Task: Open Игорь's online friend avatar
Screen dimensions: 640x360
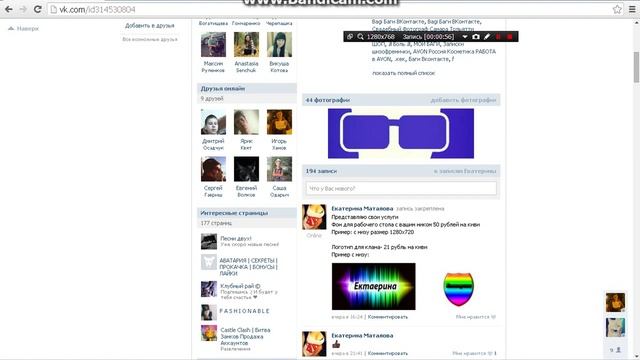Action: 279,122
